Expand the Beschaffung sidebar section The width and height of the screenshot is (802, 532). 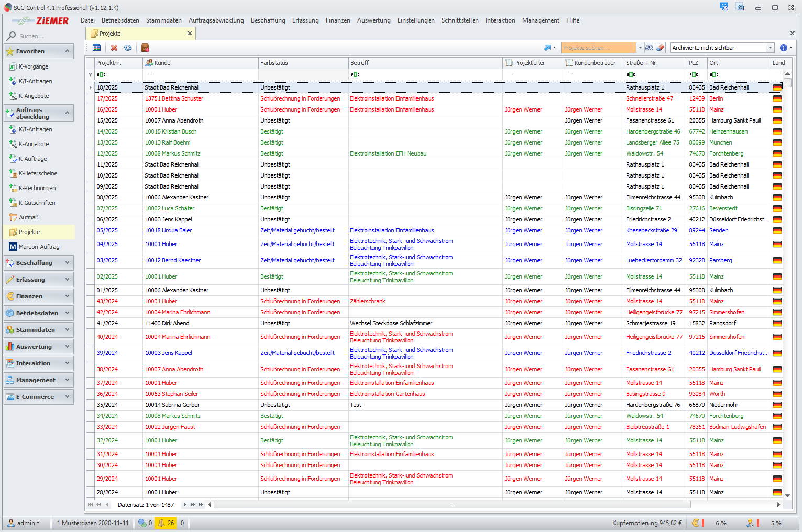(x=38, y=263)
